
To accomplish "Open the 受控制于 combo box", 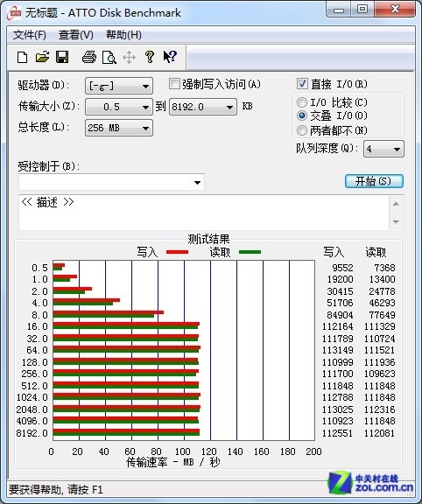I will pos(111,182).
